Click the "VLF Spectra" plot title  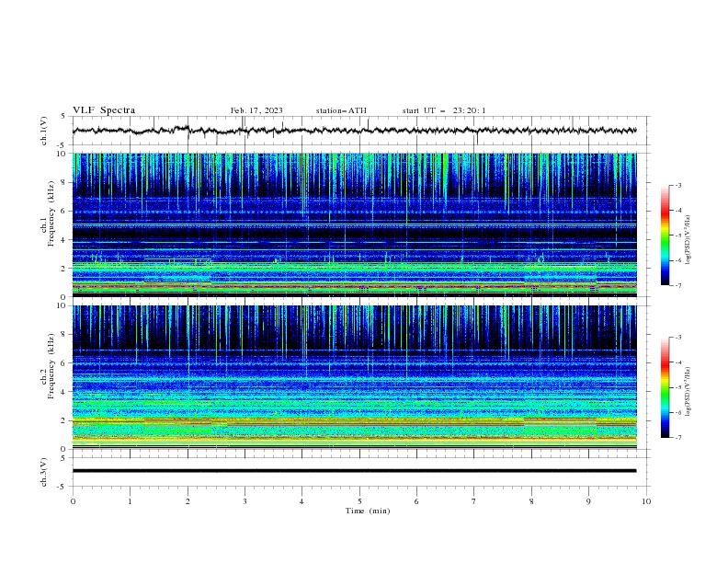pos(104,110)
